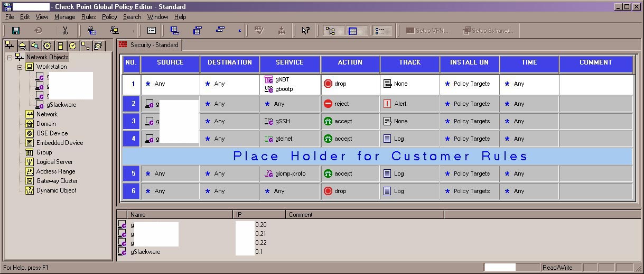Select the Embedded Device tree item
The height and width of the screenshot is (274, 644).
click(60, 143)
